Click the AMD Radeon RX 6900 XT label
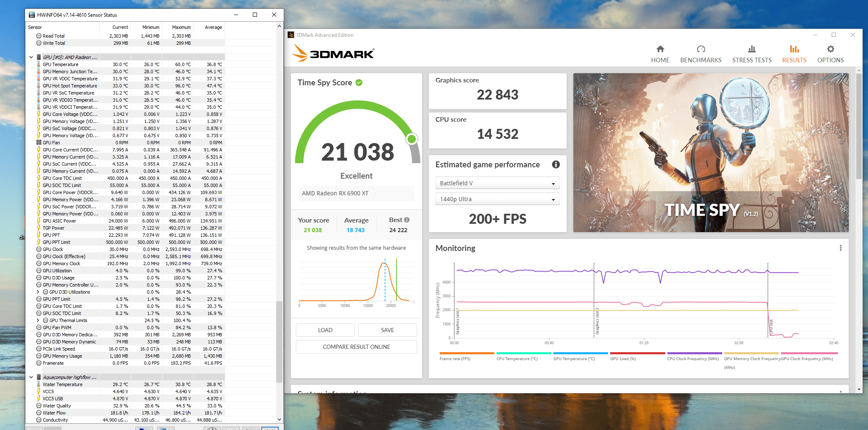Image resolution: width=868 pixels, height=430 pixels. pos(335,193)
